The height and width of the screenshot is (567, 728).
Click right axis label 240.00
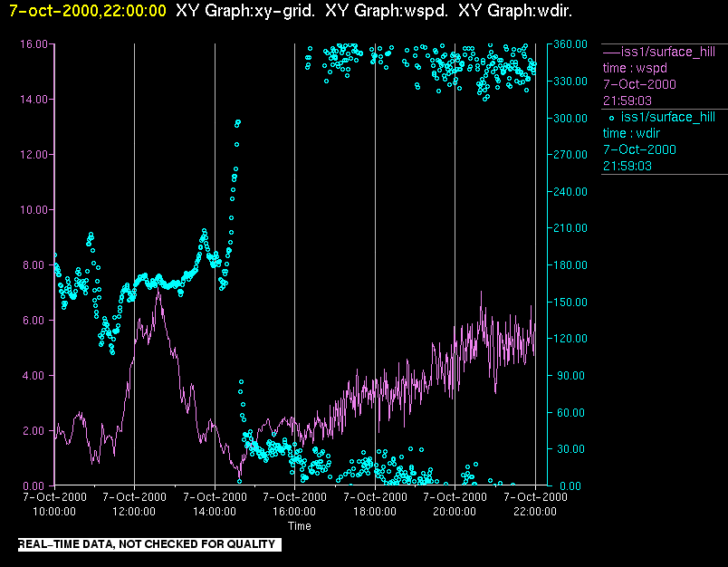click(570, 192)
